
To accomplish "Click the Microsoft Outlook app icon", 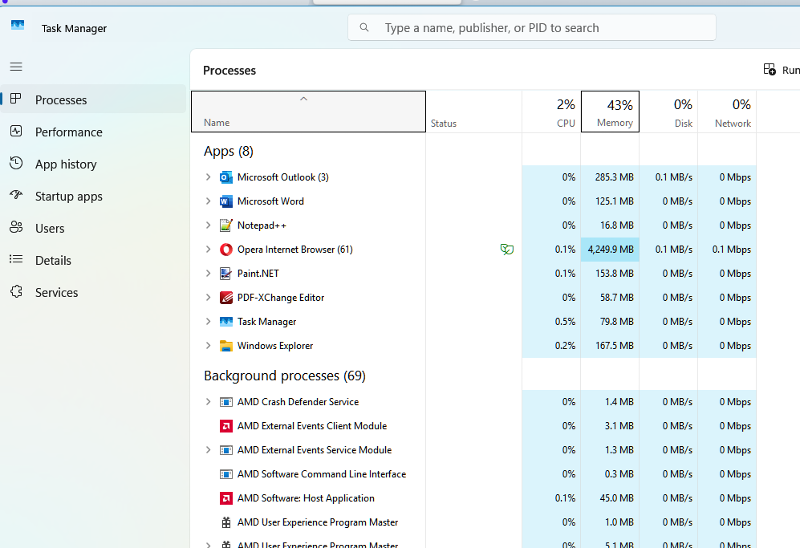I will coord(226,178).
